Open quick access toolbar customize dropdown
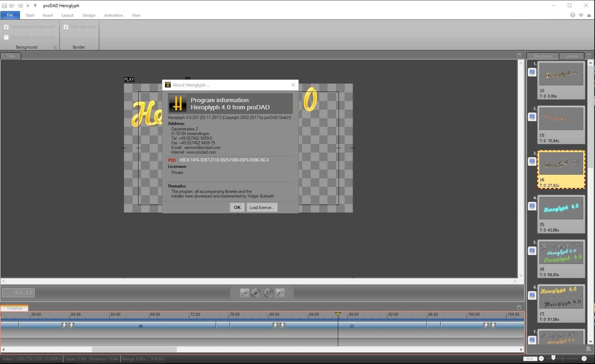Viewport: 595px width, 364px height. click(35, 6)
